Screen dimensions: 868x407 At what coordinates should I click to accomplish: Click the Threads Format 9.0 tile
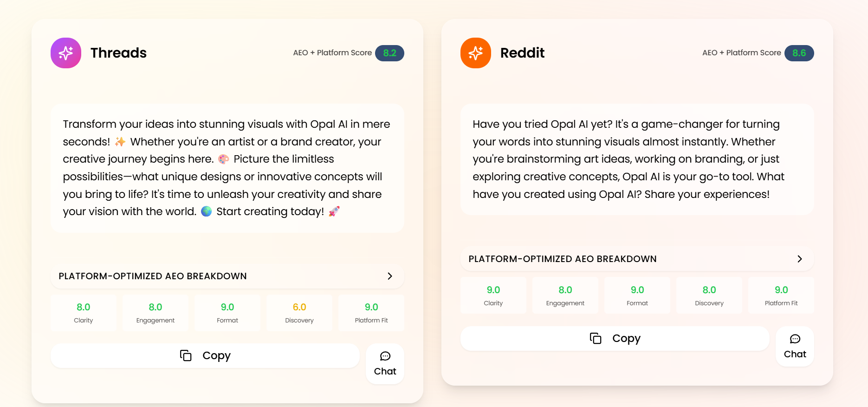pyautogui.click(x=227, y=313)
